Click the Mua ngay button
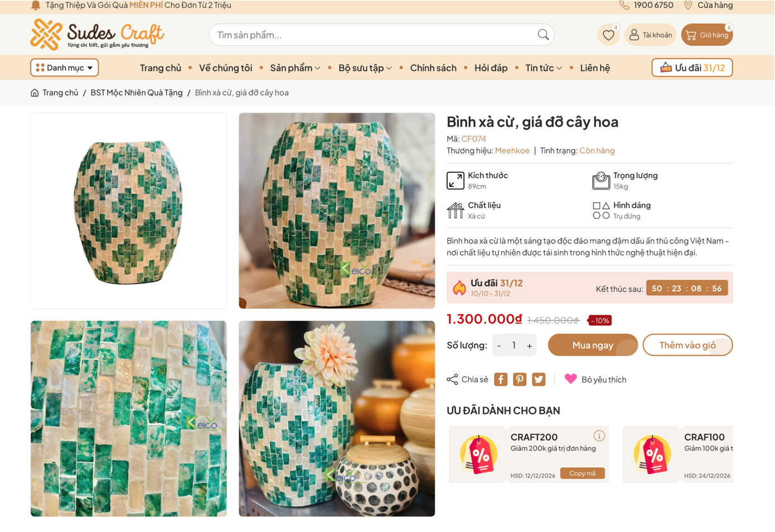The width and height of the screenshot is (775, 532). (x=592, y=345)
